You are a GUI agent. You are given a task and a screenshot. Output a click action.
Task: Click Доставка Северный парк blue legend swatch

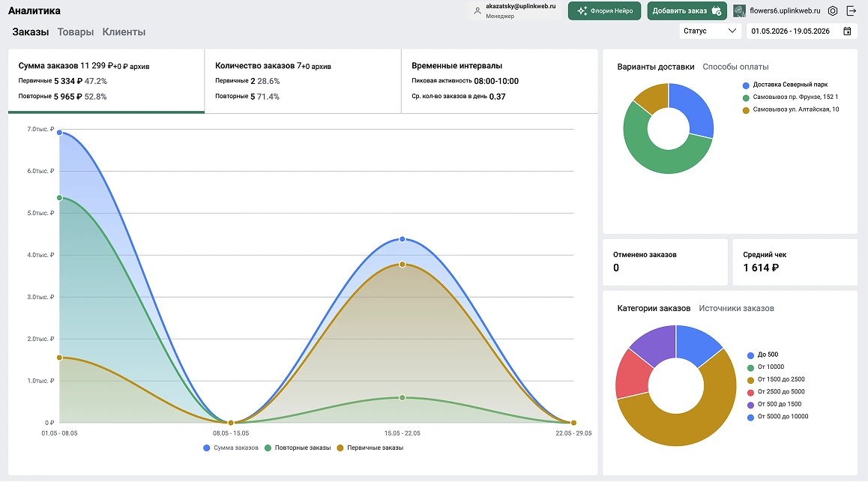coord(746,85)
